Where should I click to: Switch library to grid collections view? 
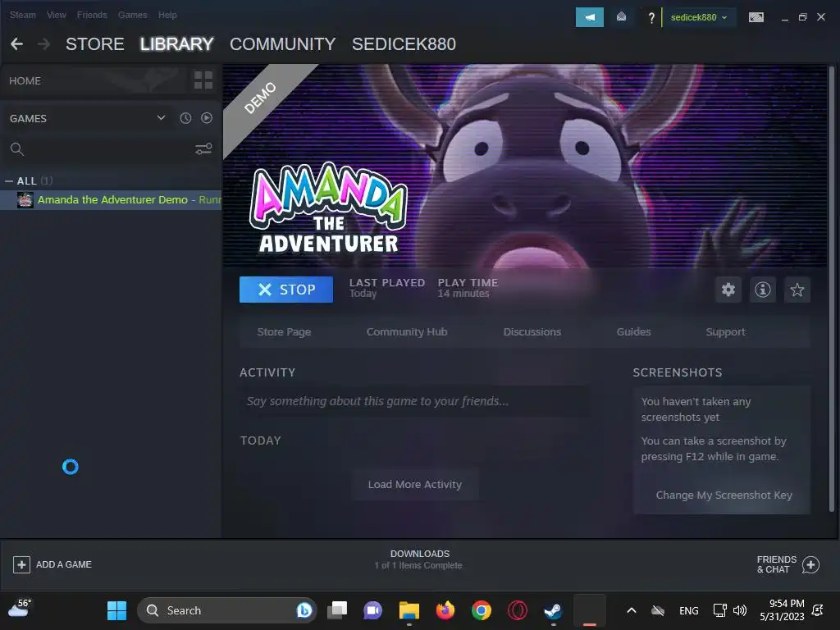203,80
